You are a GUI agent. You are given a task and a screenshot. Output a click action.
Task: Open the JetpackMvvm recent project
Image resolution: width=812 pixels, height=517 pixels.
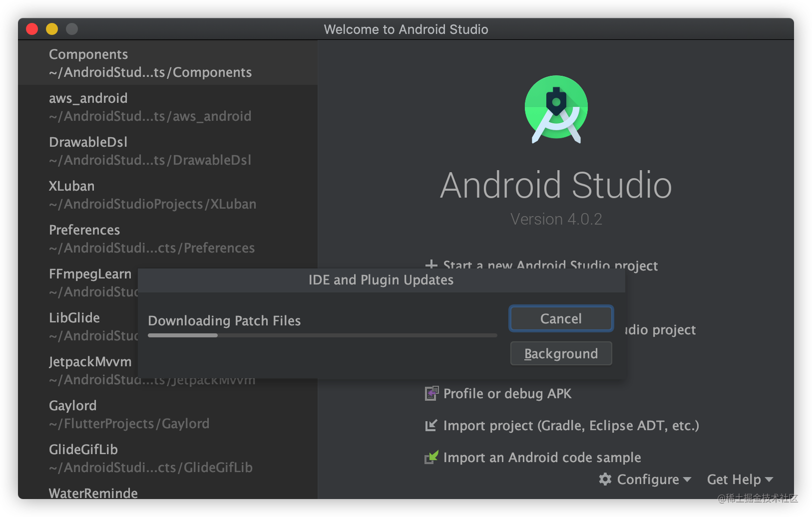78,370
